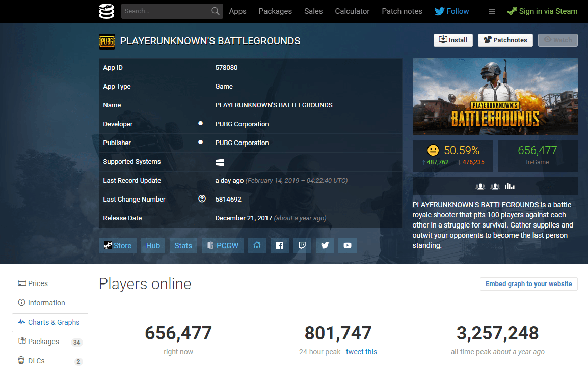Click the Last Change Number help icon
588x369 pixels.
[202, 198]
